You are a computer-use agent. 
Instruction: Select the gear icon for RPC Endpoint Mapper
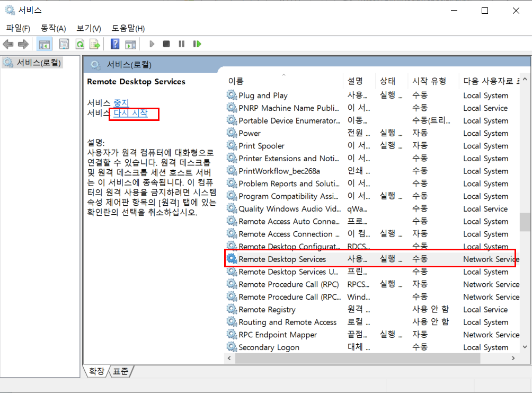(232, 334)
